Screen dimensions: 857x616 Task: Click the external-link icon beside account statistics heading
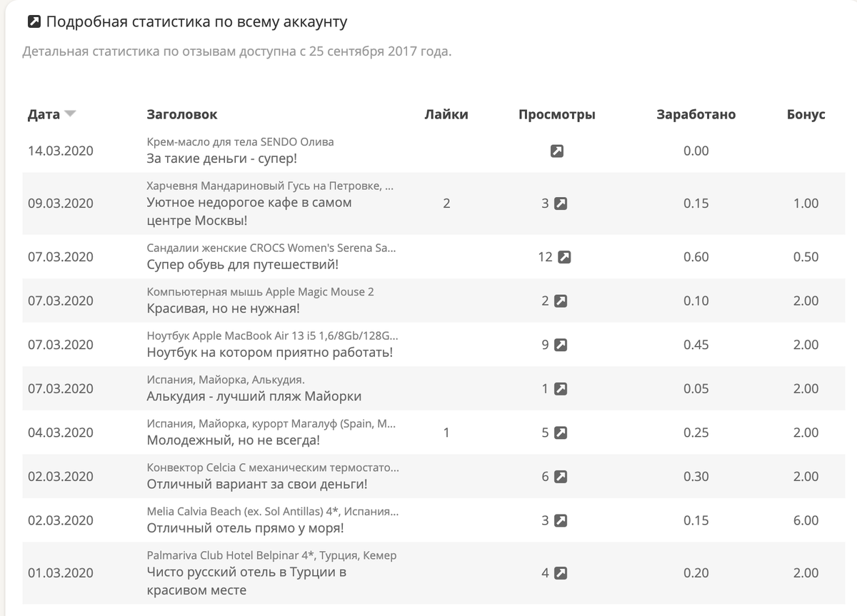click(x=34, y=21)
